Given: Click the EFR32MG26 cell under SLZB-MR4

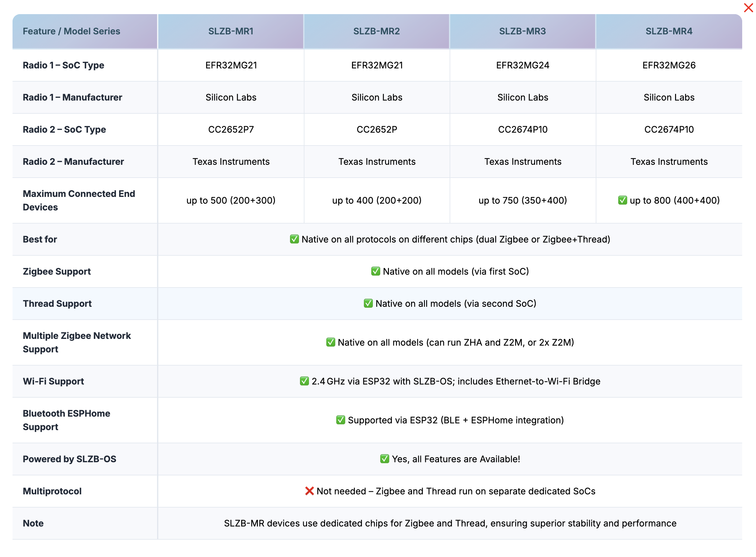Looking at the screenshot, I should 669,66.
